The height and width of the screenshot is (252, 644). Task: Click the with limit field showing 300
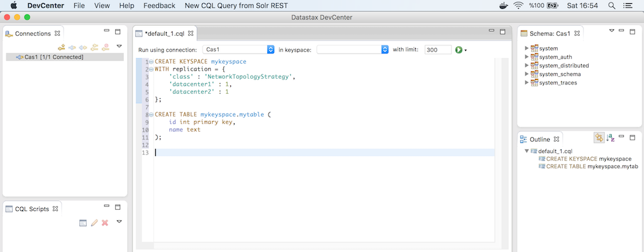[x=438, y=50]
